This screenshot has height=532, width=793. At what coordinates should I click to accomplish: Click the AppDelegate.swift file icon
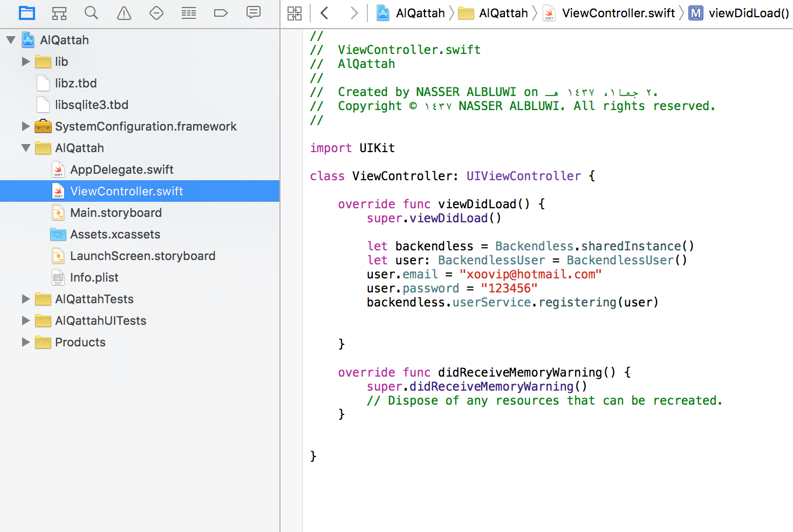(x=58, y=169)
